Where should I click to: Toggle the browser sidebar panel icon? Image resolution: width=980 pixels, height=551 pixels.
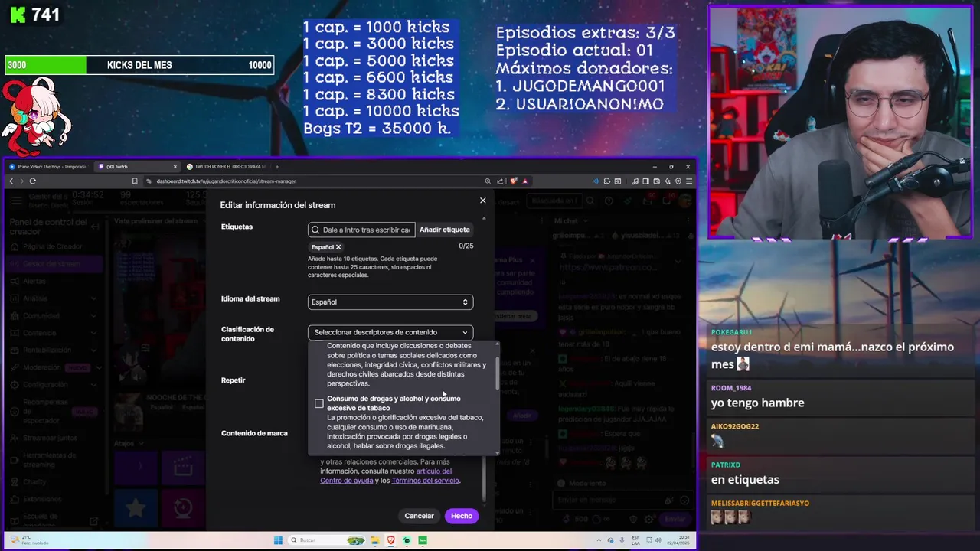[645, 181]
